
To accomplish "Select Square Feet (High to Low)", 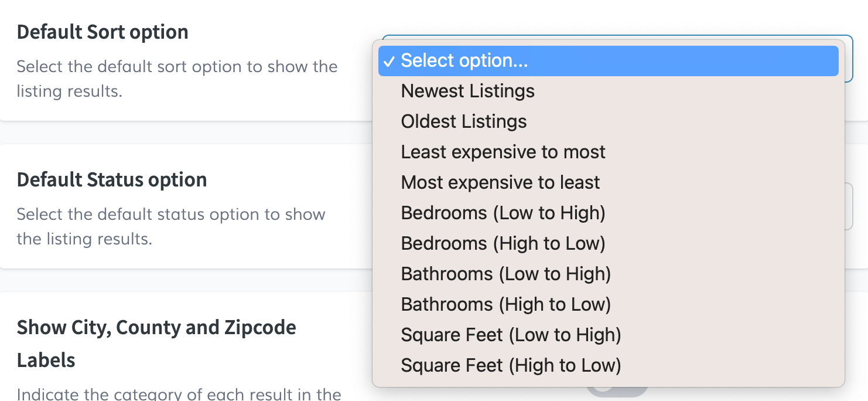I will pyautogui.click(x=511, y=366).
